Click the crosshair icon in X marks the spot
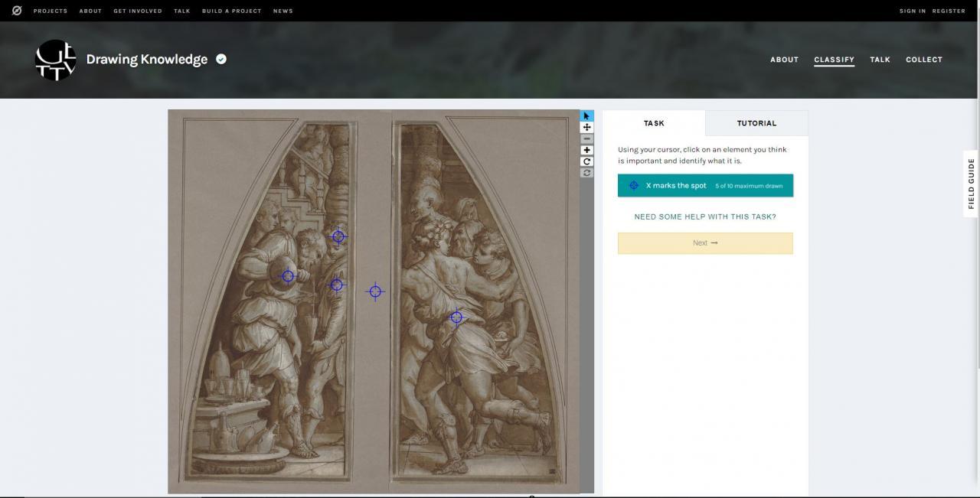Viewport: 980px width, 498px height. tap(633, 186)
